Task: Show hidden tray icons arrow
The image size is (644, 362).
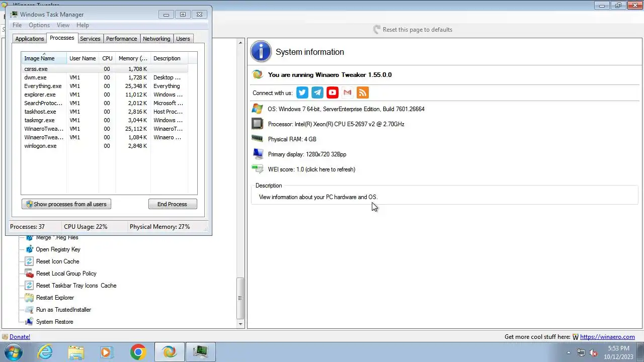Action: pyautogui.click(x=569, y=352)
